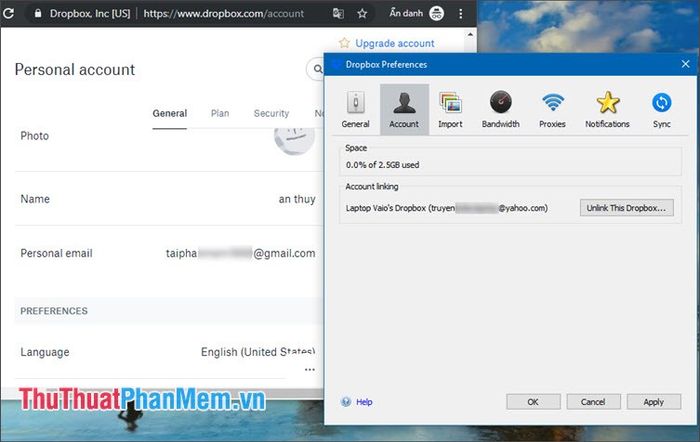This screenshot has height=442, width=700.
Task: Click '0.0% of 2.5GB used' text
Action: point(383,165)
